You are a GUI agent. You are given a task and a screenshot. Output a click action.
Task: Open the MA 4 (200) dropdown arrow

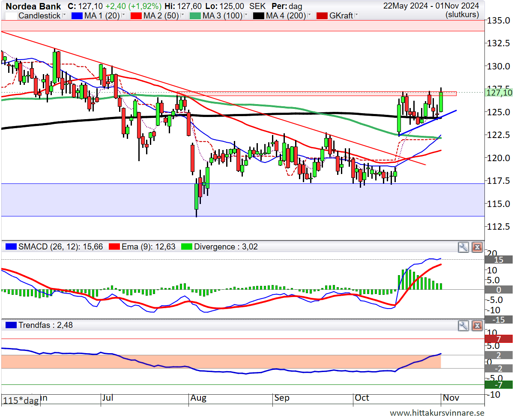pos(309,15)
